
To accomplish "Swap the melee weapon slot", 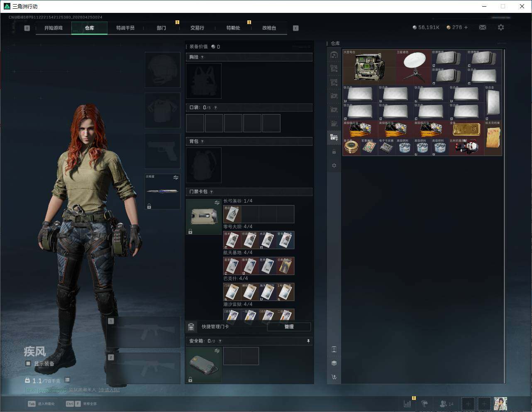I will point(176,177).
